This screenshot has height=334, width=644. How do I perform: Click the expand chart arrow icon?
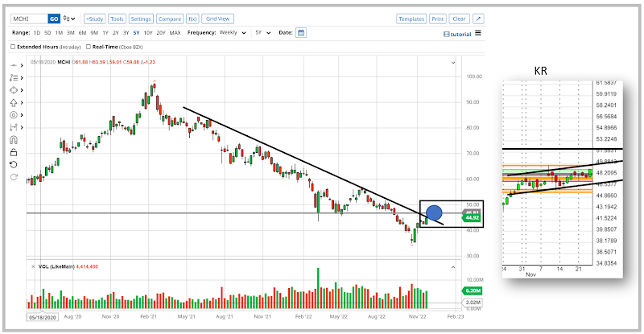click(478, 19)
